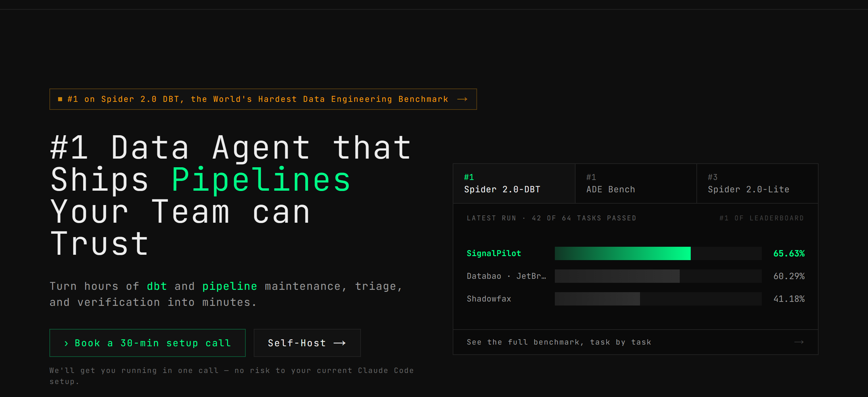Image resolution: width=868 pixels, height=397 pixels.
Task: Open the Self-Host option
Action: 307,343
